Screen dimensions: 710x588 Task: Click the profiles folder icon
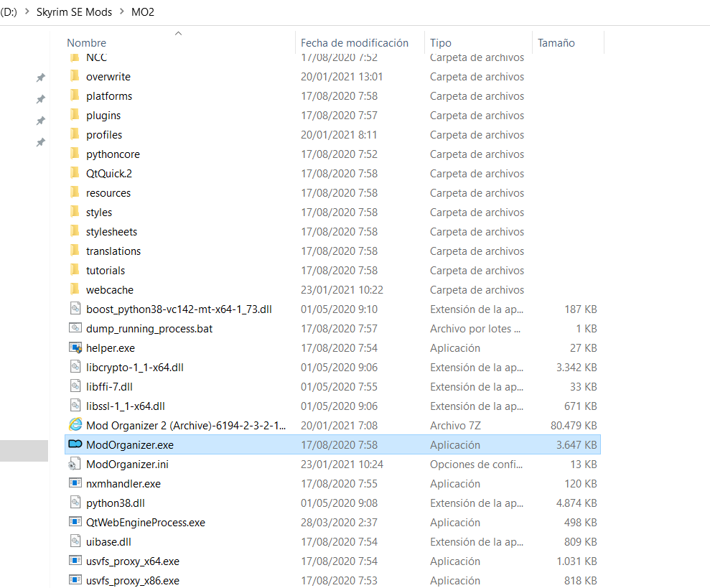pos(75,134)
